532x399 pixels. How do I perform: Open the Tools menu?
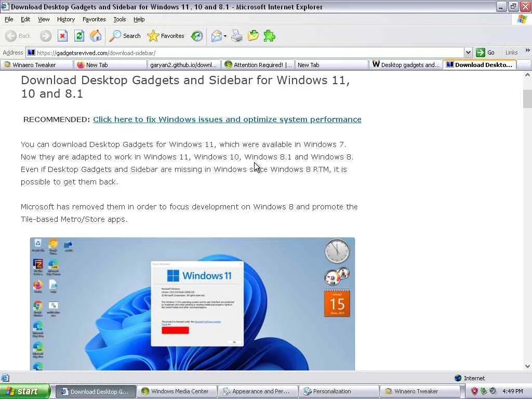tap(119, 19)
